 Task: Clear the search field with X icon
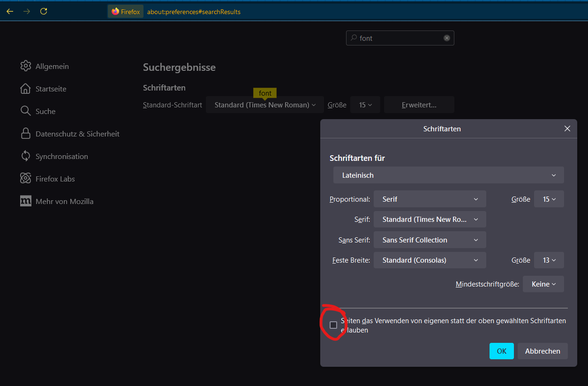click(x=447, y=38)
